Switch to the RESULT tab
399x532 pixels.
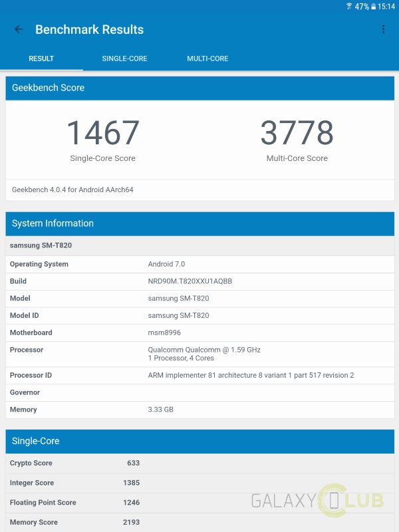coord(41,59)
